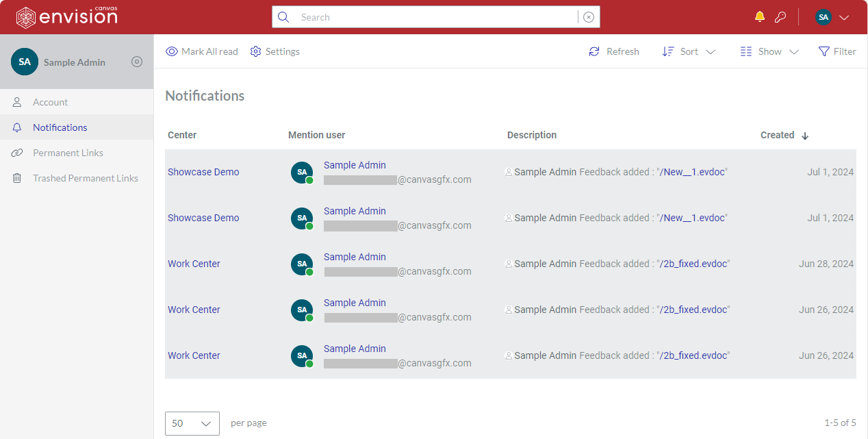Open the Sort dropdown
The height and width of the screenshot is (439, 868).
point(688,51)
